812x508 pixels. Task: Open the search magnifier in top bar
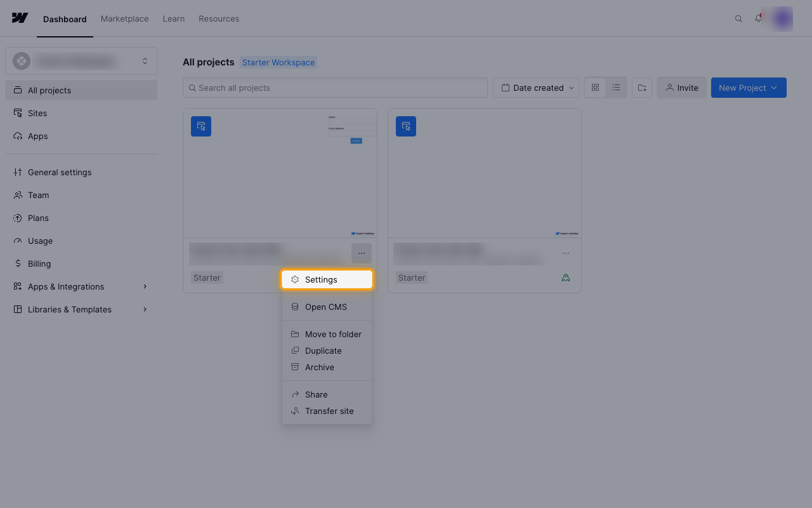[738, 18]
